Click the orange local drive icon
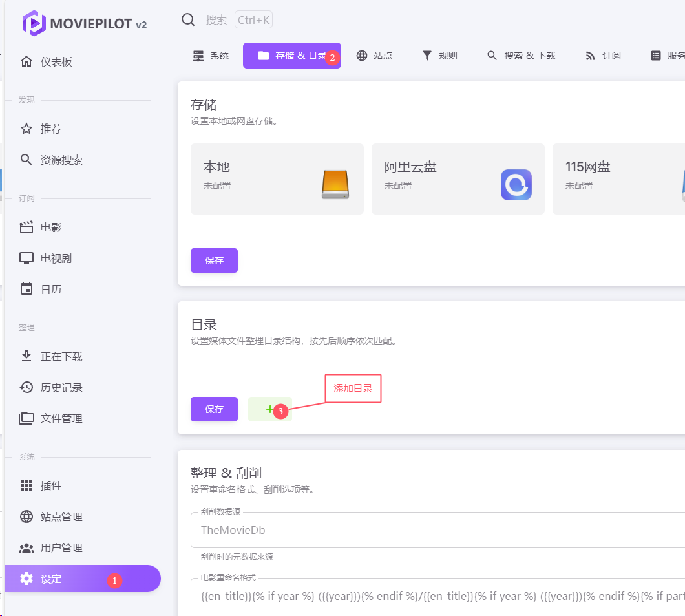This screenshot has height=616, width=685. pos(335,184)
